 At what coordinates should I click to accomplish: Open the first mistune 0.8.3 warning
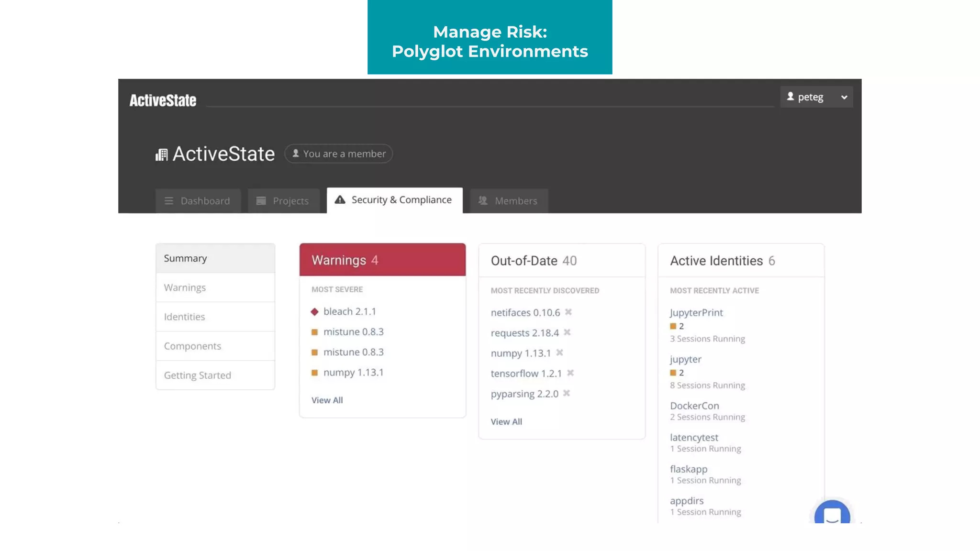pos(354,331)
